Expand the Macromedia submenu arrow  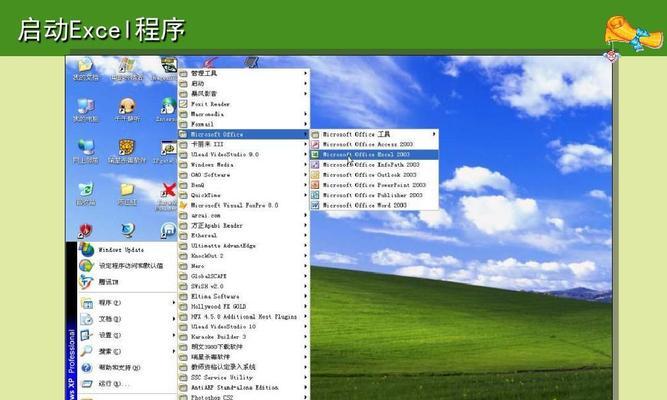coord(305,114)
